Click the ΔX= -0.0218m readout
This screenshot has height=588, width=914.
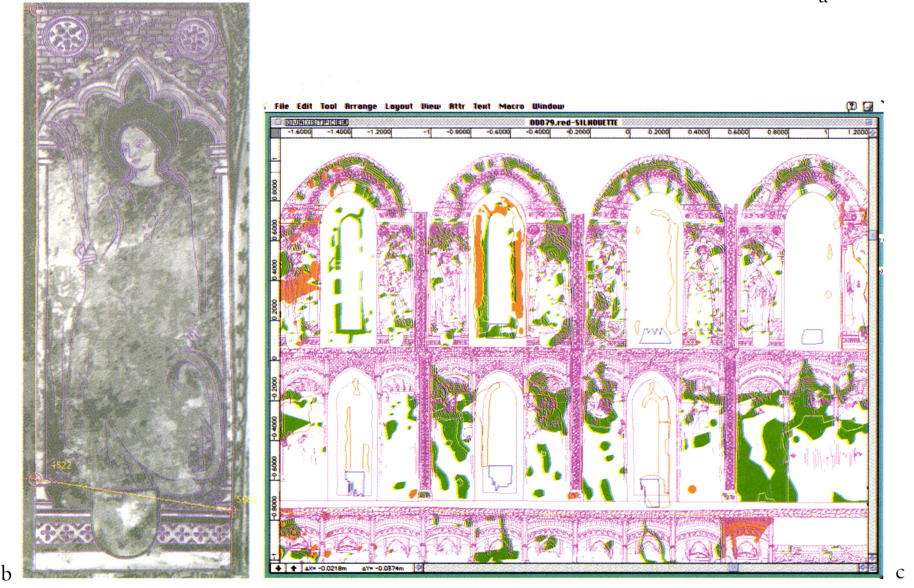[325, 568]
